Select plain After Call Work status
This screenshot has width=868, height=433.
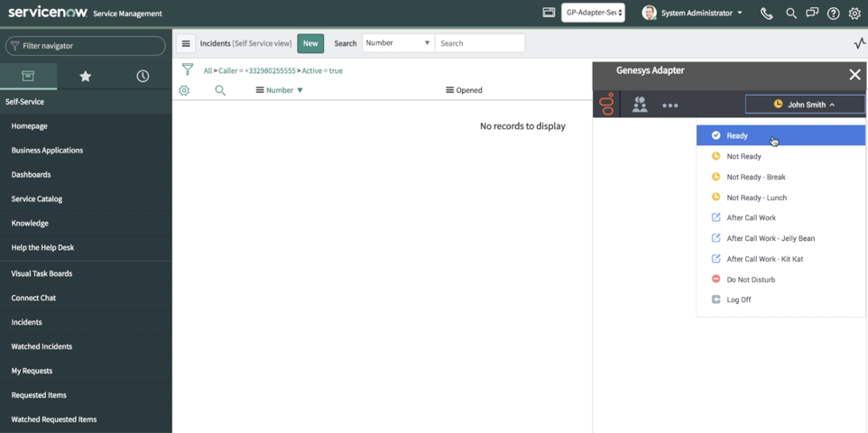pyautogui.click(x=780, y=217)
